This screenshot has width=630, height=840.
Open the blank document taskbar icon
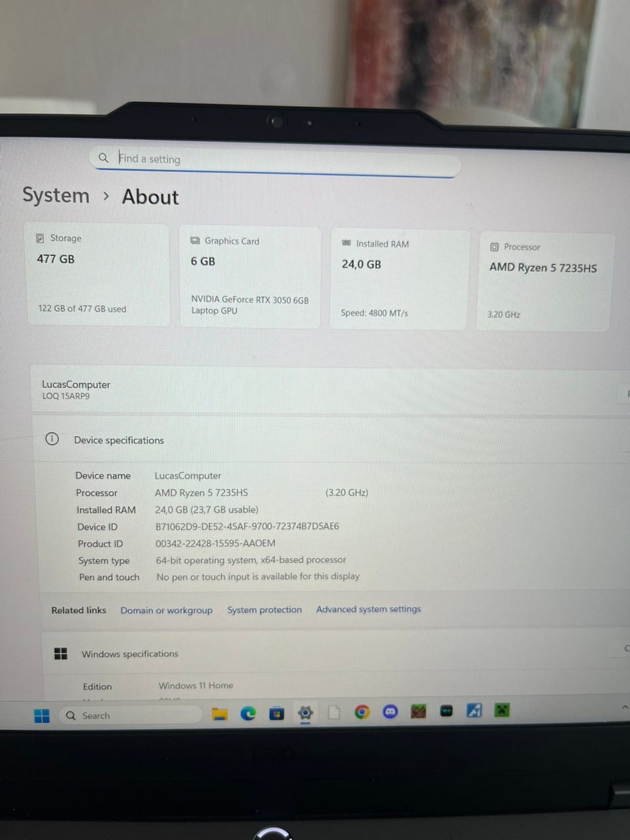coord(334,712)
